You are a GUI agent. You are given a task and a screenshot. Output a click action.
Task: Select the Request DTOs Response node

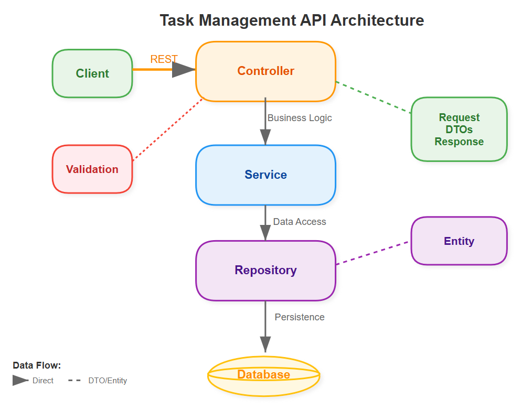[459, 129]
